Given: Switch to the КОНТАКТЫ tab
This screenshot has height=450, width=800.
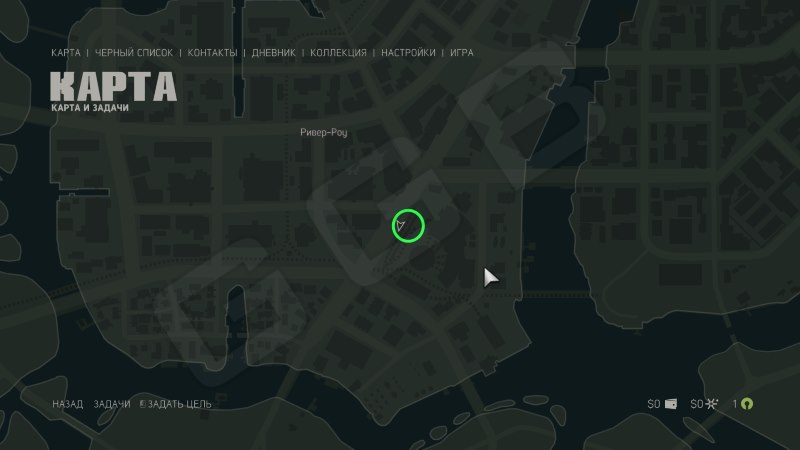Looking at the screenshot, I should tap(212, 53).
